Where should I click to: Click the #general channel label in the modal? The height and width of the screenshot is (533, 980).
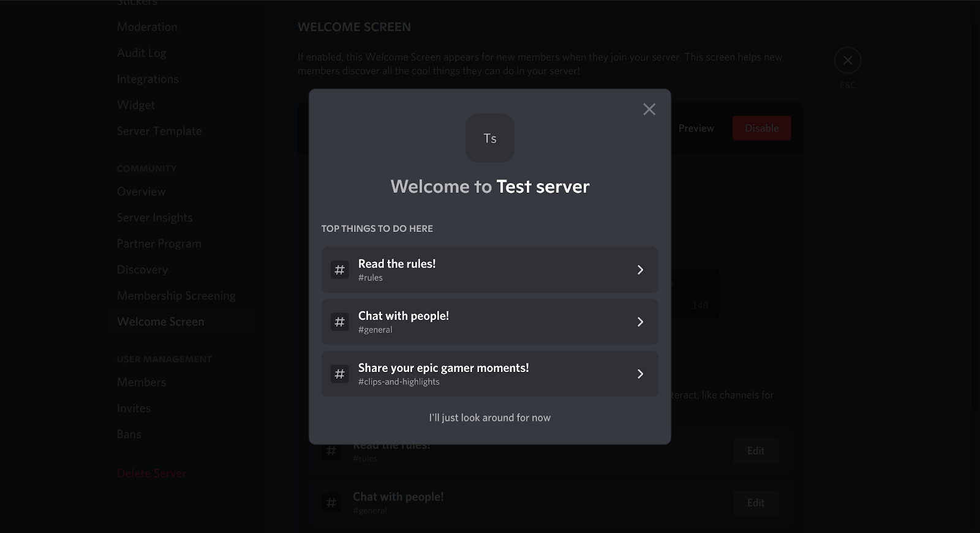coord(375,330)
